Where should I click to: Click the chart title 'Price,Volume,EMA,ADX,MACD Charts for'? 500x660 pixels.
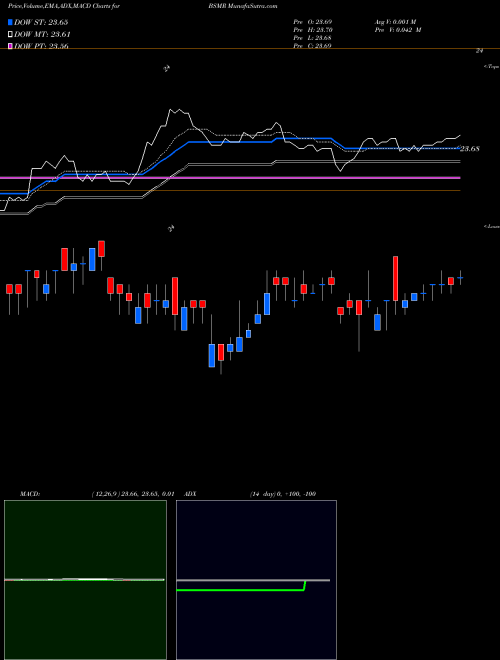coord(64,7)
